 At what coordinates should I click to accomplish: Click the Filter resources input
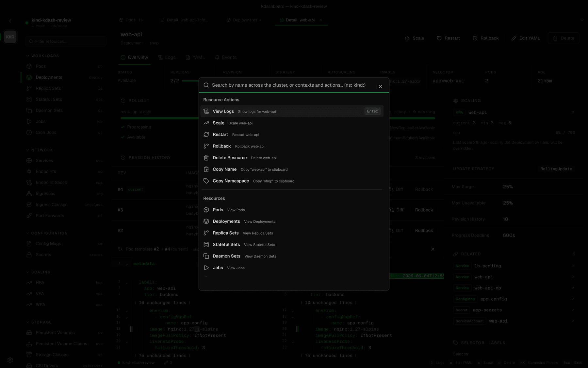pos(66,41)
